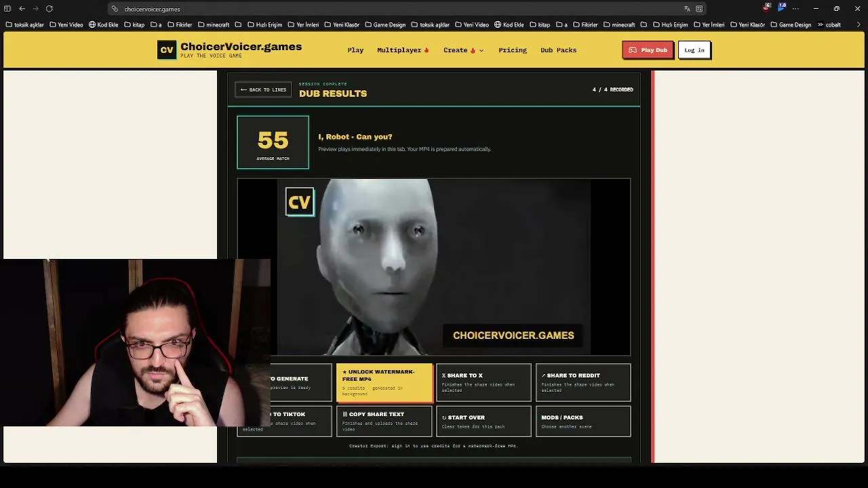Open the blue extension icon with badge 1.0
Viewport: 868px width, 488px height.
(x=782, y=8)
